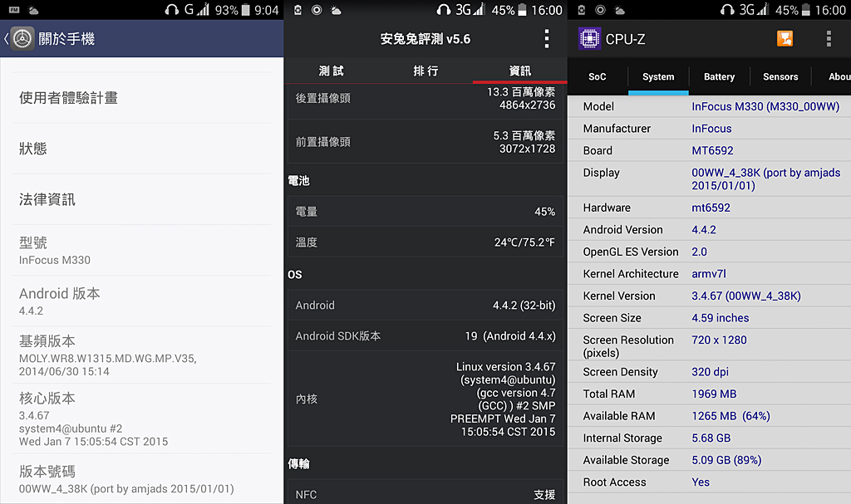Tap OpenGL ES Version 2.0 value
Screen dimensions: 851x504
coord(699,252)
